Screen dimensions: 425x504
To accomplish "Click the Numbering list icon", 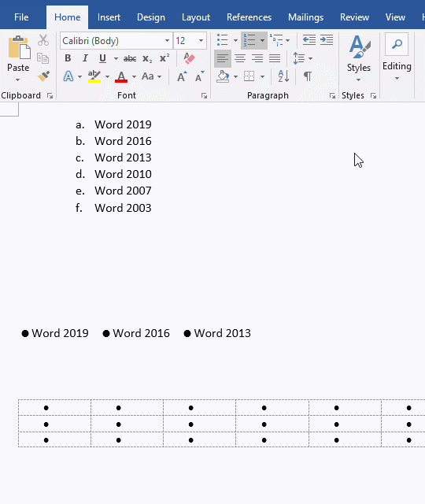I will point(249,40).
